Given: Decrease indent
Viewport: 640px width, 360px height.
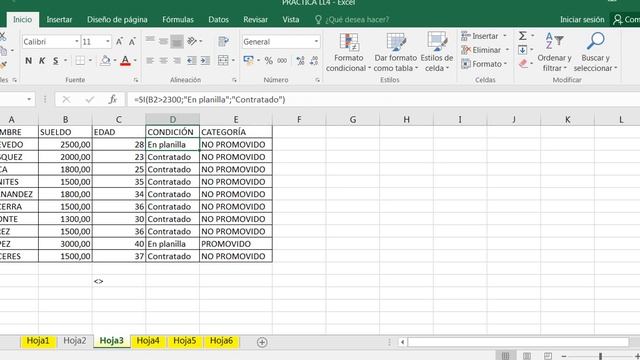Looking at the screenshot, I should tap(191, 61).
